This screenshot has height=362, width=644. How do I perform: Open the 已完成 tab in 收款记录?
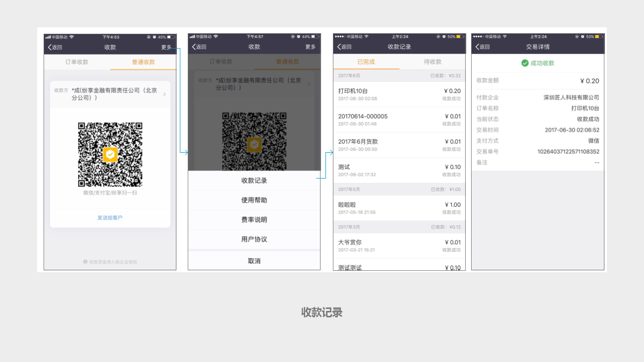(366, 62)
